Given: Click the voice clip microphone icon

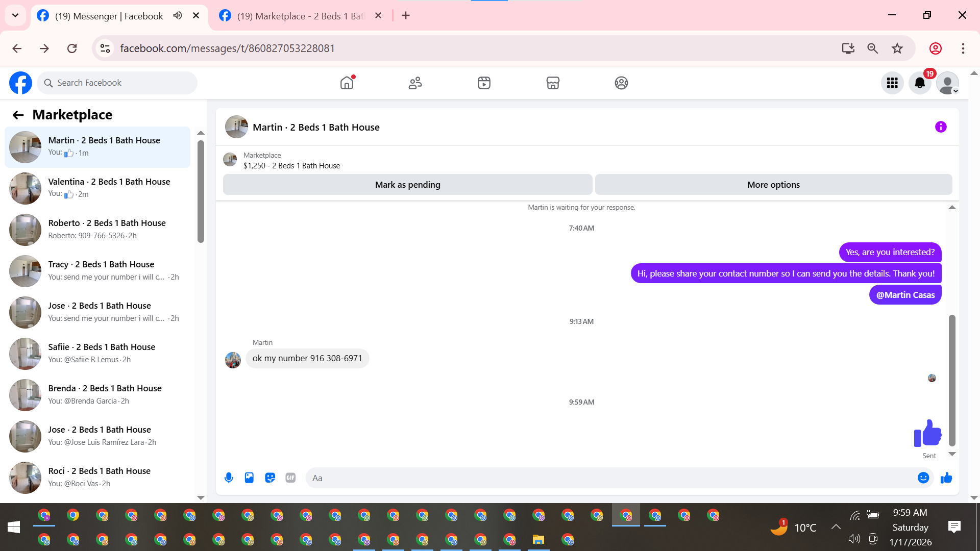Looking at the screenshot, I should coord(229,478).
